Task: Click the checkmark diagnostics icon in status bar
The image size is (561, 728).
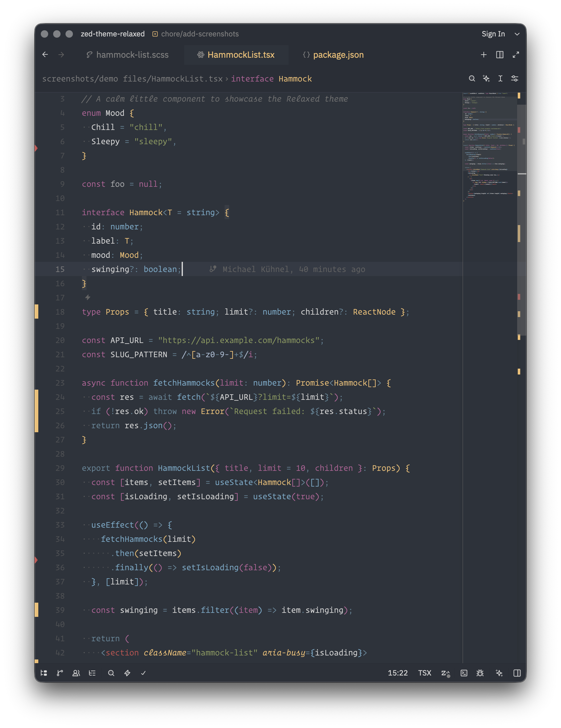Action: click(143, 673)
